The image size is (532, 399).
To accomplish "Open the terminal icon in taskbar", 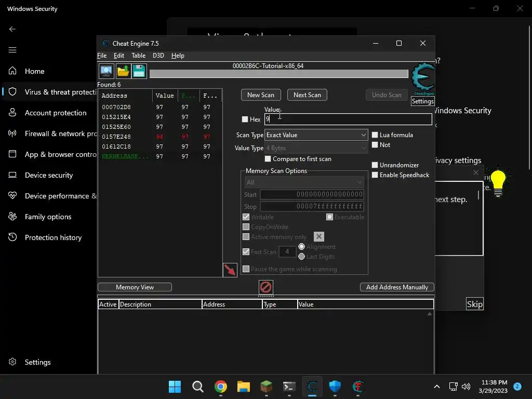I will tap(289, 387).
